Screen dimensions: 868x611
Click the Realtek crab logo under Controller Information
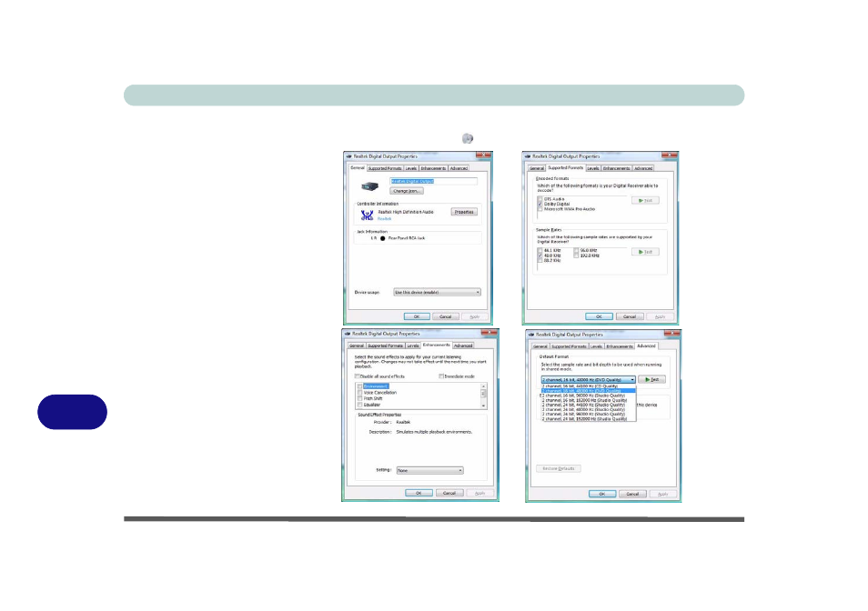pos(367,215)
